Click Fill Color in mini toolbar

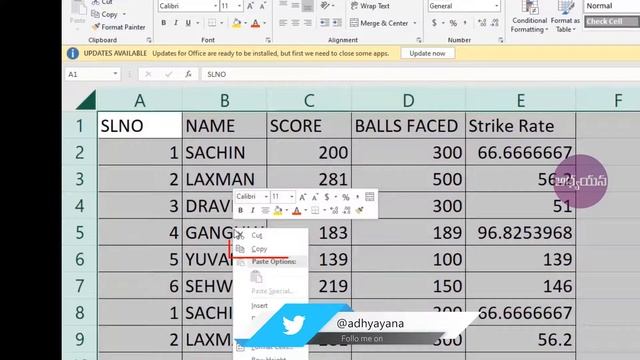coord(278,211)
